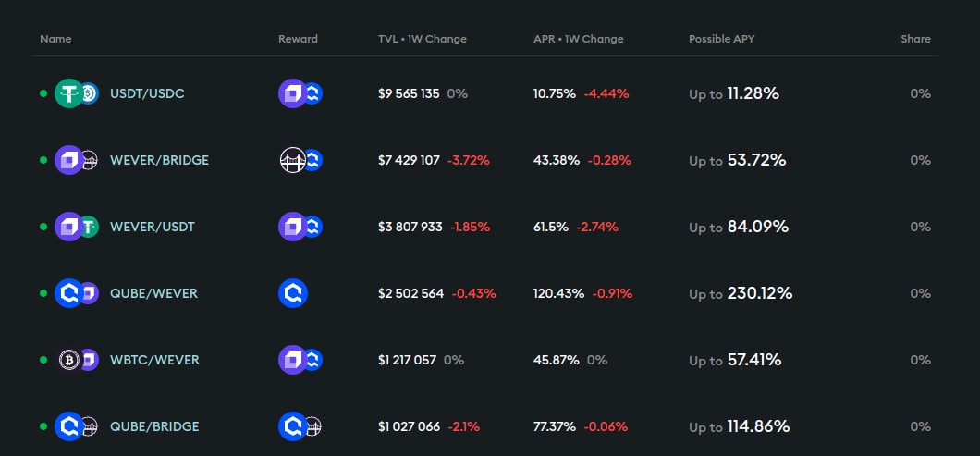The width and height of the screenshot is (980, 456).
Task: Click the QUBE/WEVER pair token icon
Action: 76,293
